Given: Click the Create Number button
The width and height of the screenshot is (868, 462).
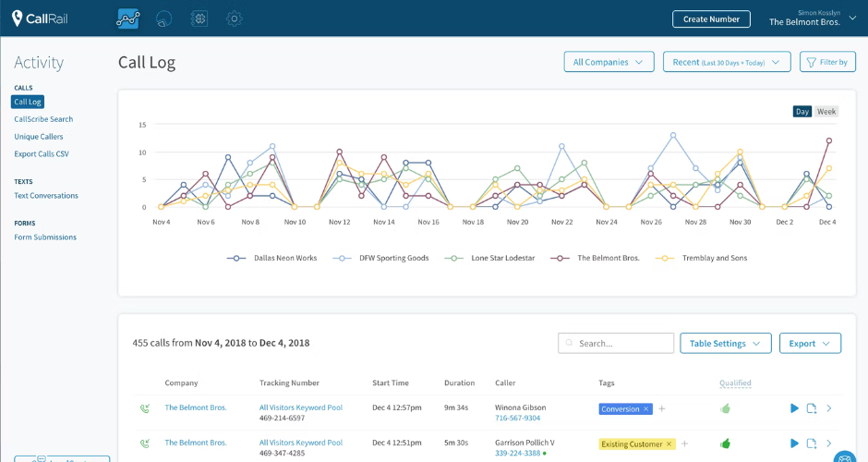Looking at the screenshot, I should (x=711, y=18).
